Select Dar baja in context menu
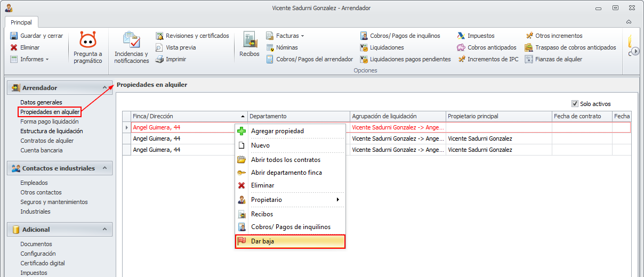The image size is (644, 277). 290,241
